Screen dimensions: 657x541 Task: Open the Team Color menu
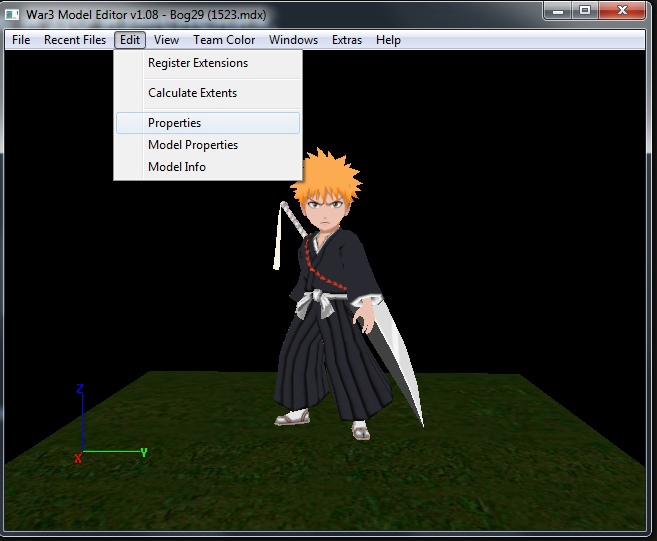[224, 40]
